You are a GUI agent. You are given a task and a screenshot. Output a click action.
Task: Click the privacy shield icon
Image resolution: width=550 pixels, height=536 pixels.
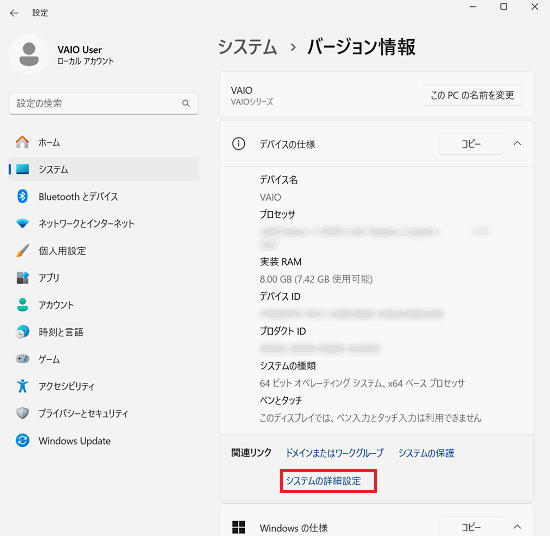point(22,413)
